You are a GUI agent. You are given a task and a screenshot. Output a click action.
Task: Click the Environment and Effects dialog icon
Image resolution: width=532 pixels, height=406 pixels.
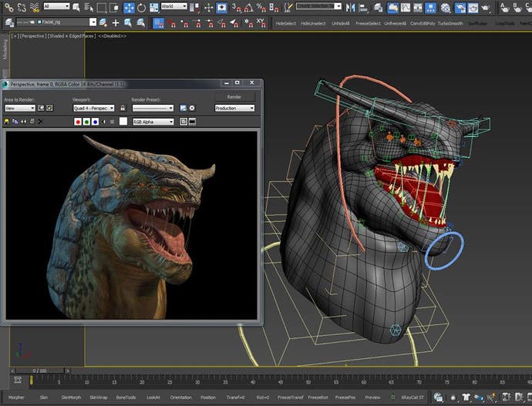point(192,108)
